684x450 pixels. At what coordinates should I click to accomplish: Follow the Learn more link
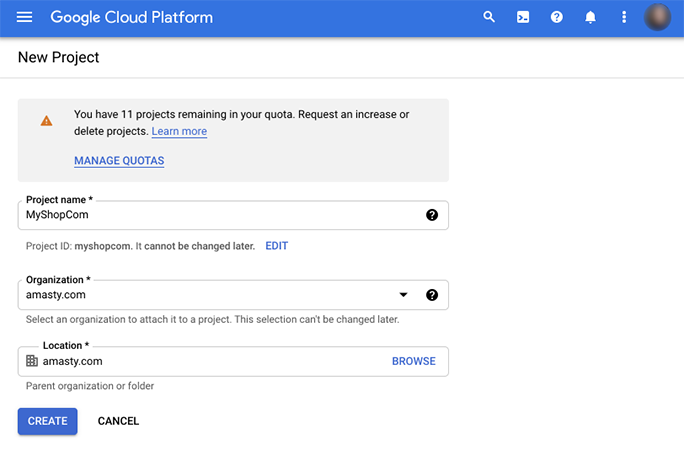click(179, 131)
